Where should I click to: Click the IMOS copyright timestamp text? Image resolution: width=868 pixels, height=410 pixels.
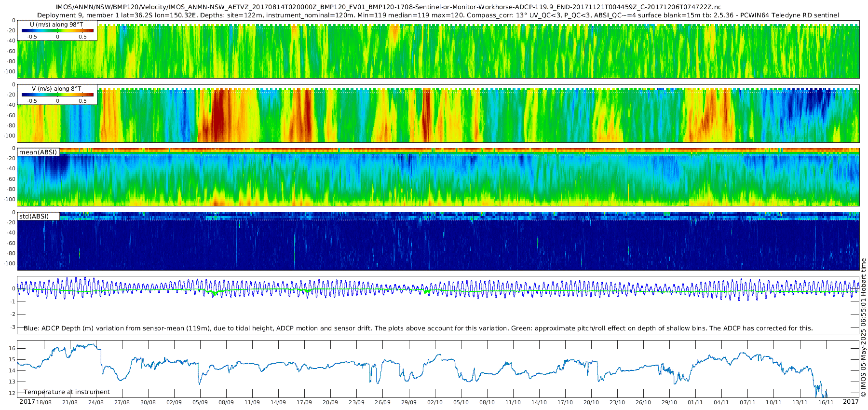coord(864,328)
